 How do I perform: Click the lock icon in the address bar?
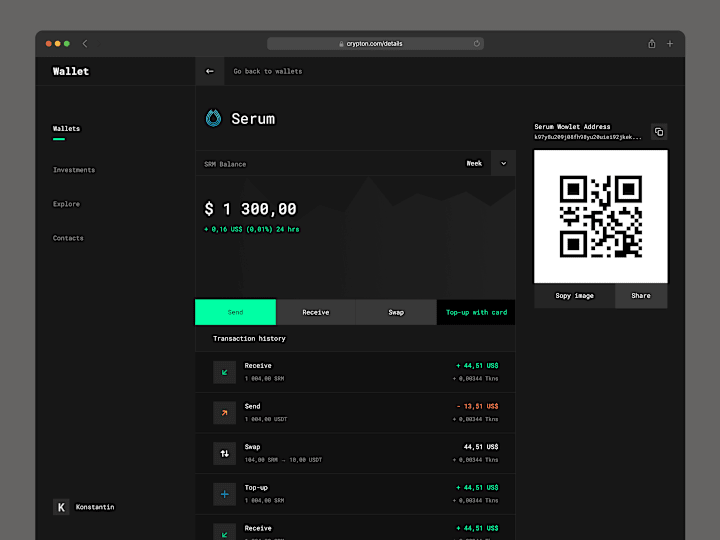pyautogui.click(x=341, y=44)
